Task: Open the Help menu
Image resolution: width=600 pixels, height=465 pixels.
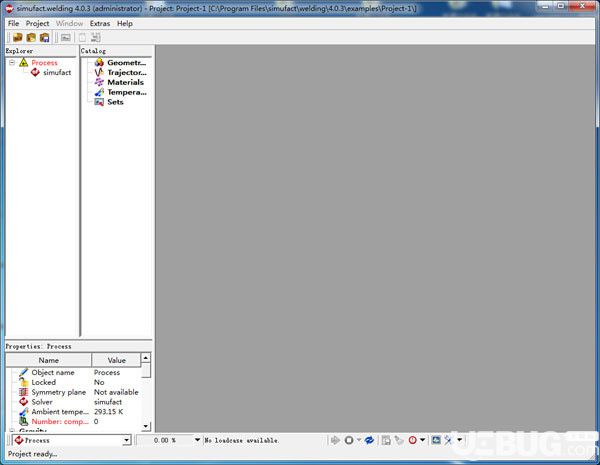Action: point(125,23)
